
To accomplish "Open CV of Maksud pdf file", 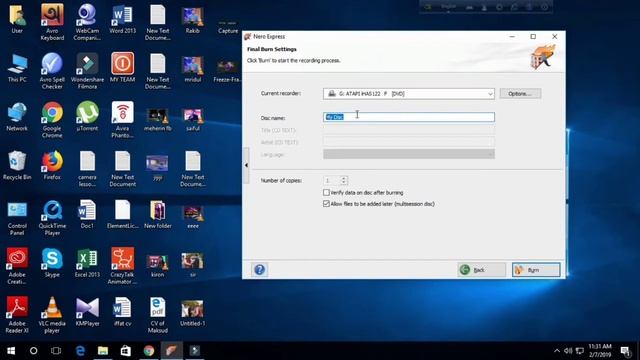I will coord(158,314).
